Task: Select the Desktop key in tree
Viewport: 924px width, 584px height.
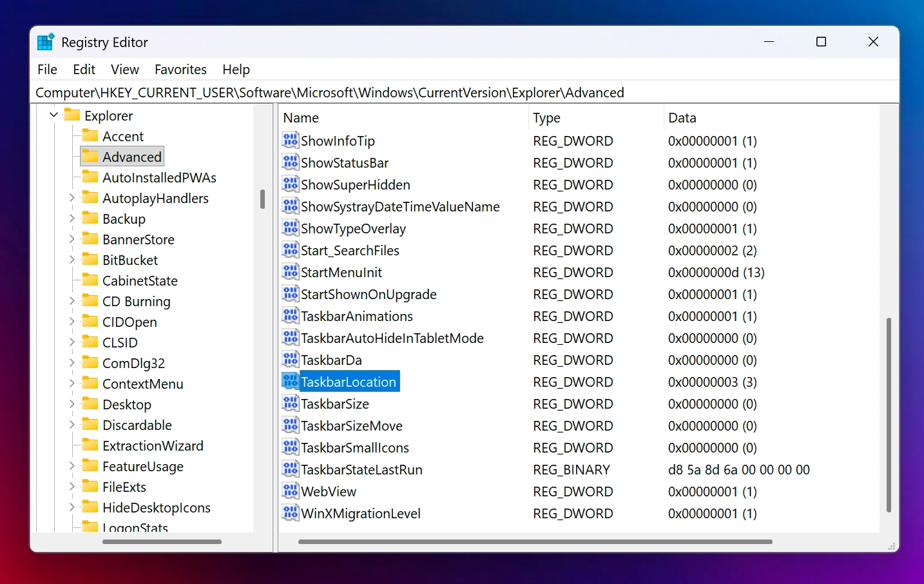Action: pyautogui.click(x=127, y=404)
